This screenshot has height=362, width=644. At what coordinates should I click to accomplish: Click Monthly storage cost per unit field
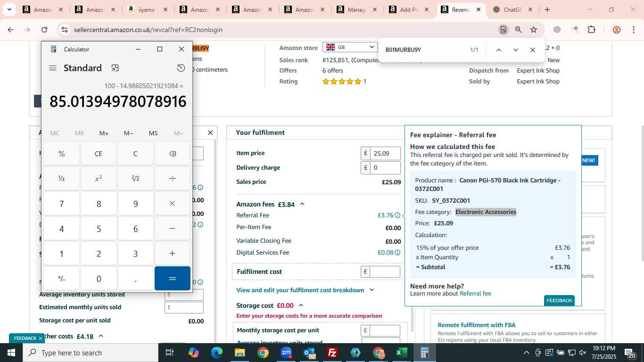[385, 330]
